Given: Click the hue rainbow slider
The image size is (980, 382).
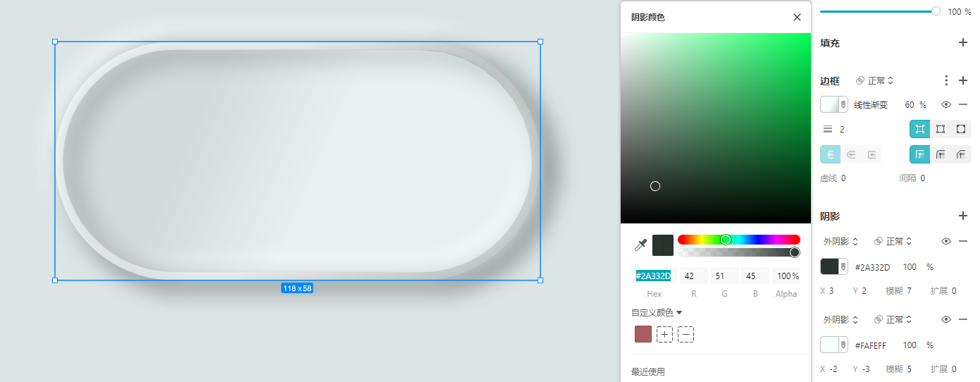Looking at the screenshot, I should 739,240.
